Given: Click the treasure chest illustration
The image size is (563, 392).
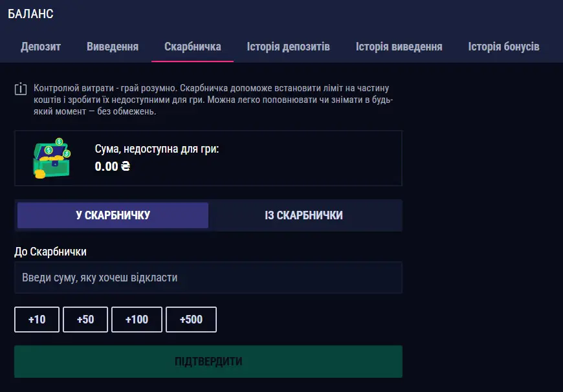Looking at the screenshot, I should click(52, 157).
